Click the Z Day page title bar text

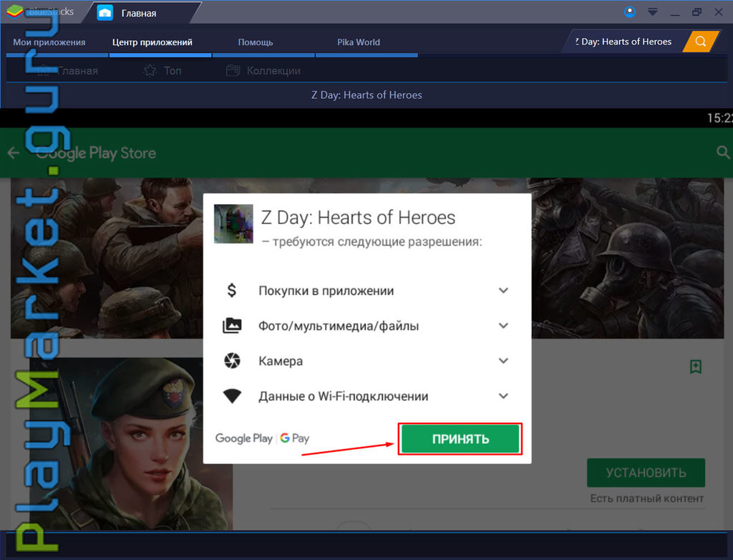pyautogui.click(x=366, y=95)
